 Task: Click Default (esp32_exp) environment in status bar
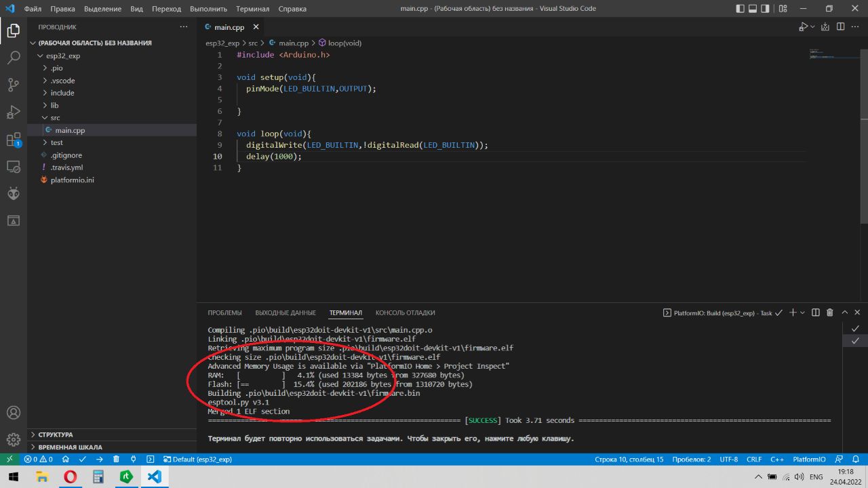pyautogui.click(x=197, y=459)
